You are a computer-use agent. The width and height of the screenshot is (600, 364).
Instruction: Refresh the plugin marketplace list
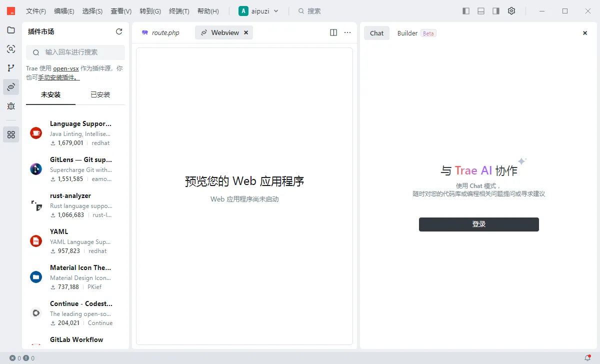tap(119, 31)
